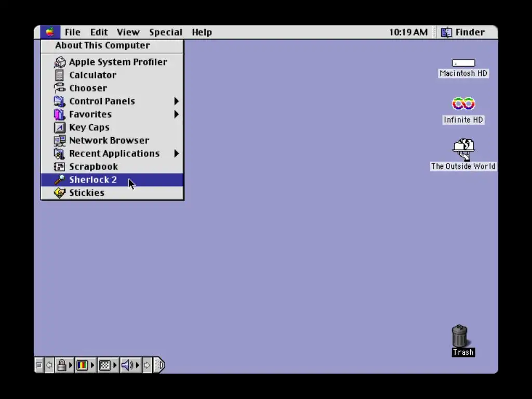The width and height of the screenshot is (532, 399).
Task: Open Key Caps from the Apple menu
Action: 112,127
